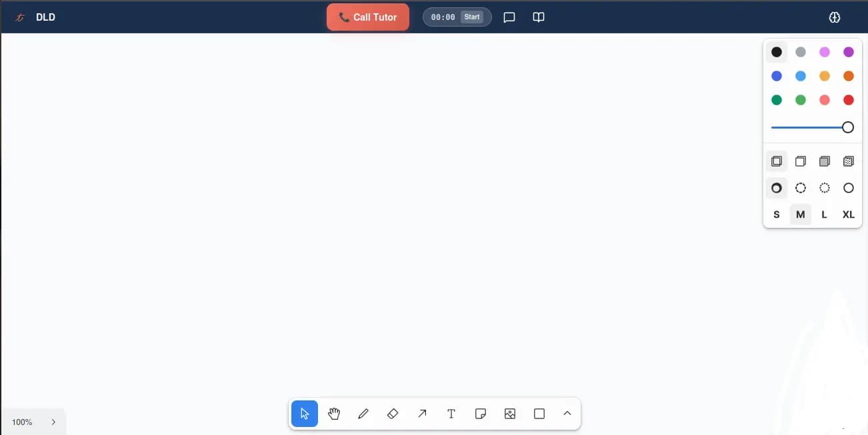This screenshot has height=435, width=868.
Task: Set size to M
Action: 801,215
